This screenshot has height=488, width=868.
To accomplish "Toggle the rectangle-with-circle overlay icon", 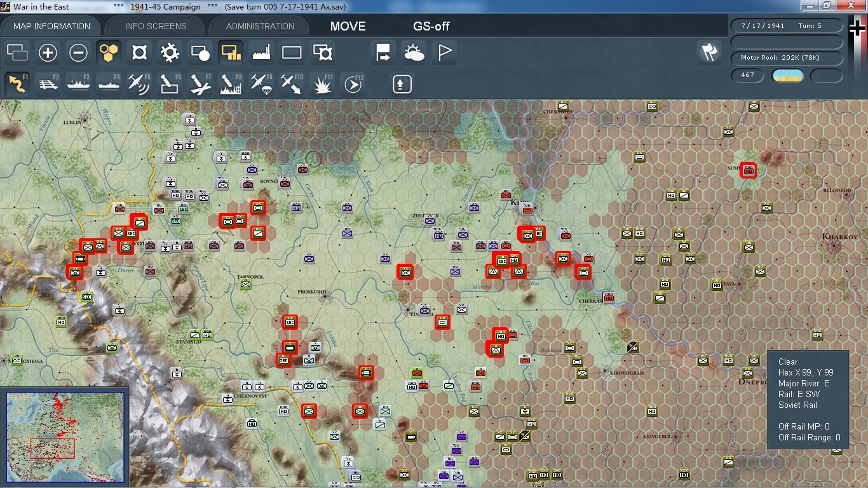I will tap(200, 53).
